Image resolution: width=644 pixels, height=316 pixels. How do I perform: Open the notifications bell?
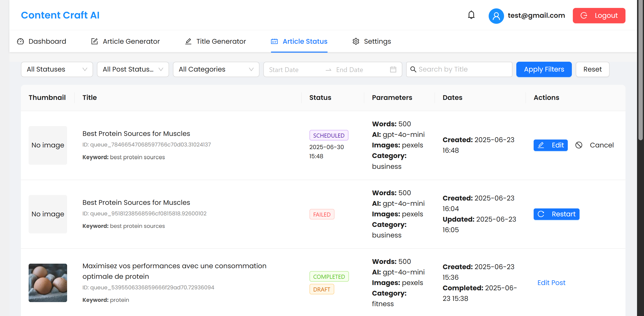(x=471, y=15)
